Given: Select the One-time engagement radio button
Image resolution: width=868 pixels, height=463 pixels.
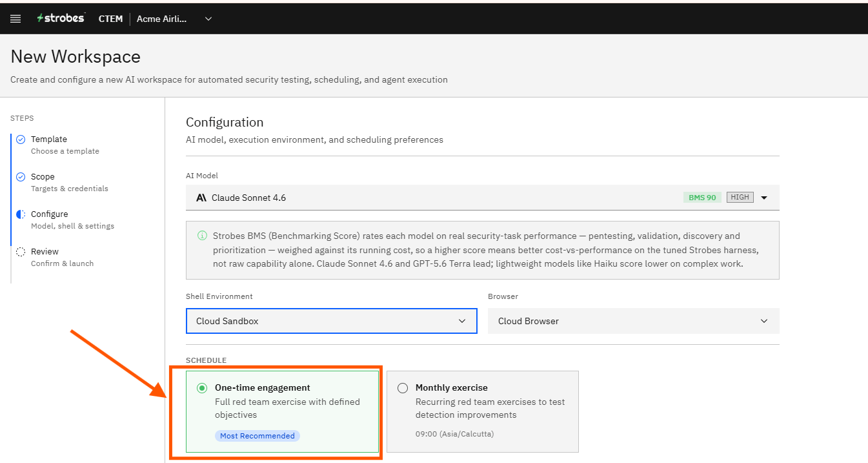Looking at the screenshot, I should 202,388.
